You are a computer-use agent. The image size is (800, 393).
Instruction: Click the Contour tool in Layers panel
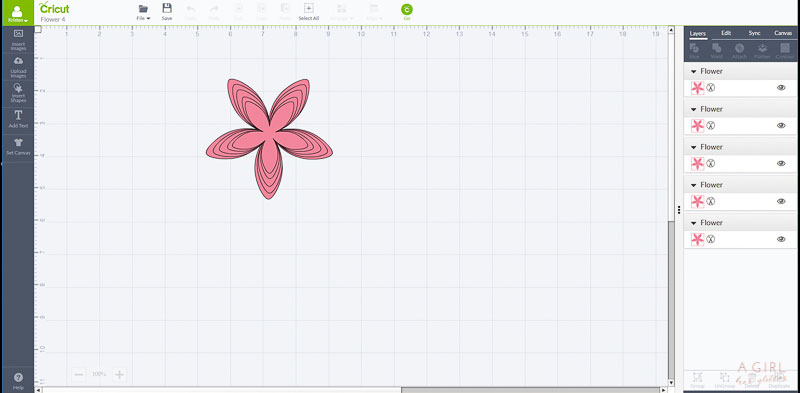[785, 51]
